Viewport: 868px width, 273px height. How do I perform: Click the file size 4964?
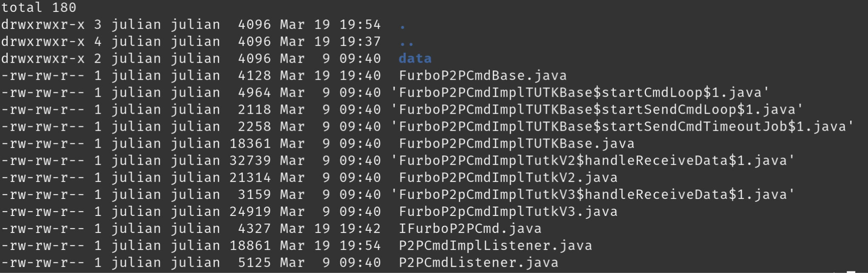[x=254, y=92]
